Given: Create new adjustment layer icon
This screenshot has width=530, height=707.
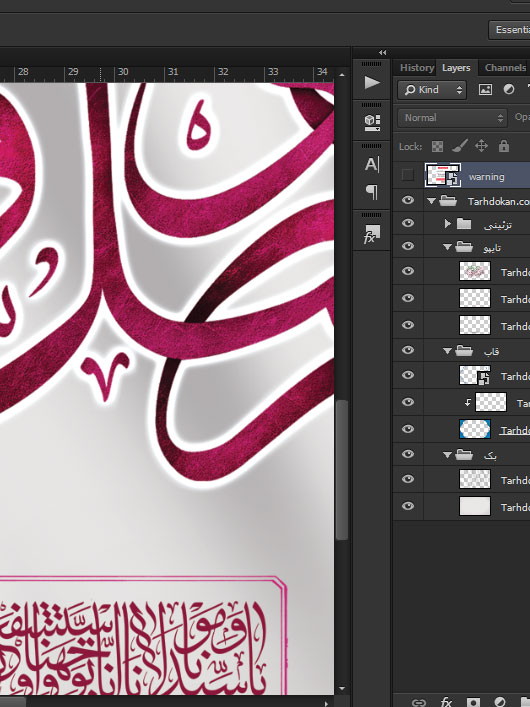Looking at the screenshot, I should [x=500, y=702].
